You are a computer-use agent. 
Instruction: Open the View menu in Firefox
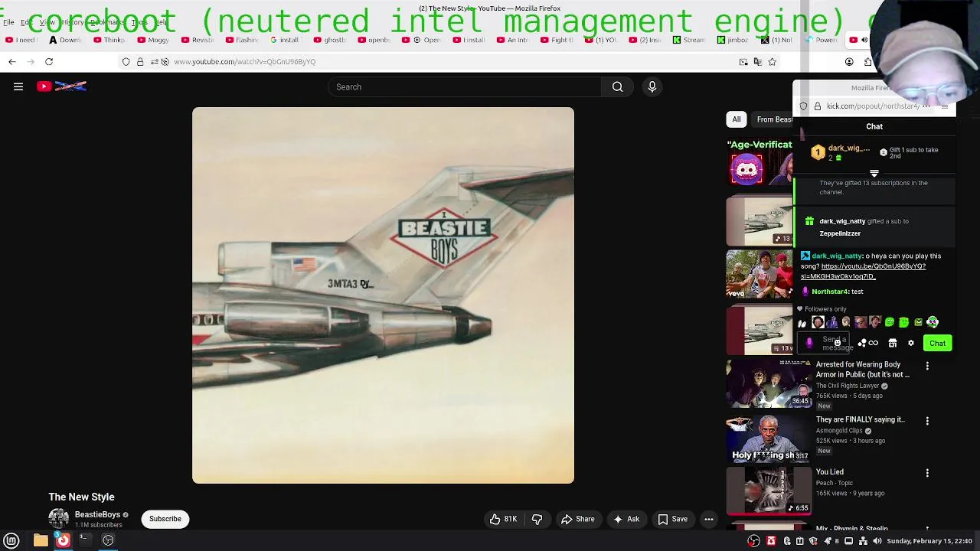click(46, 22)
